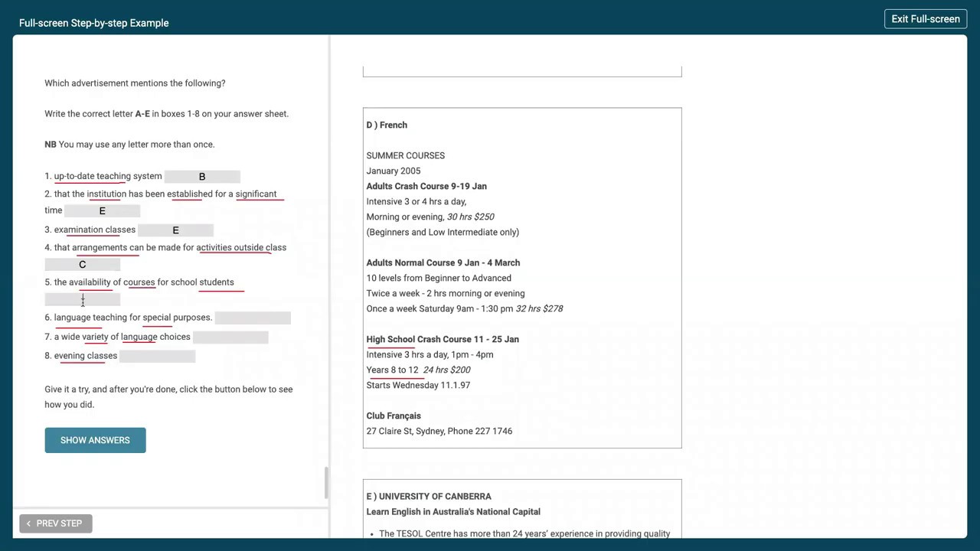The height and width of the screenshot is (551, 980).
Task: Click the chevron arrow icon on PREV STEP
Action: [x=28, y=523]
